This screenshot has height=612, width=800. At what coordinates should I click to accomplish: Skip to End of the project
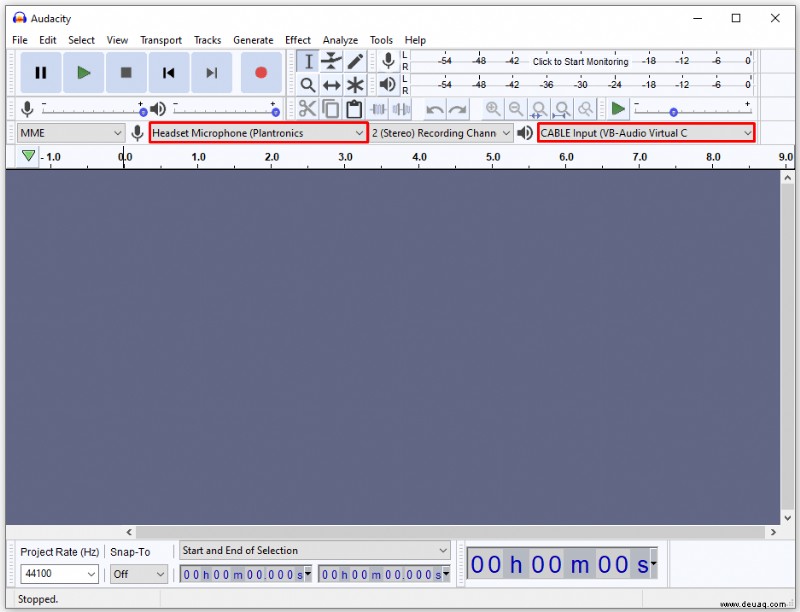point(212,73)
